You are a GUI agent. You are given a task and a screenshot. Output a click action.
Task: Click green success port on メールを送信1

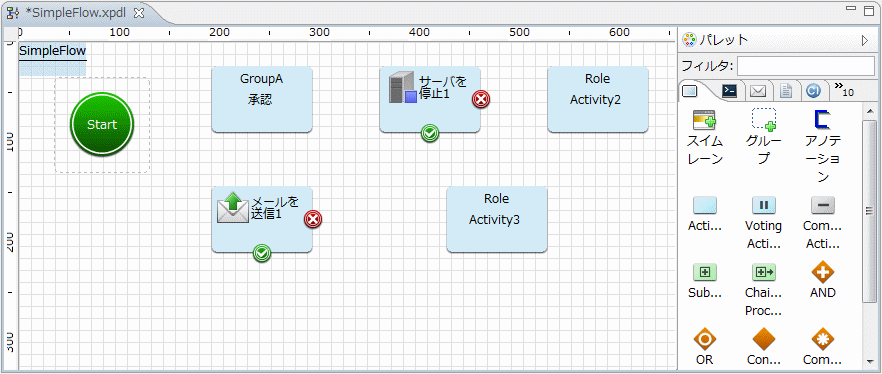pos(262,254)
